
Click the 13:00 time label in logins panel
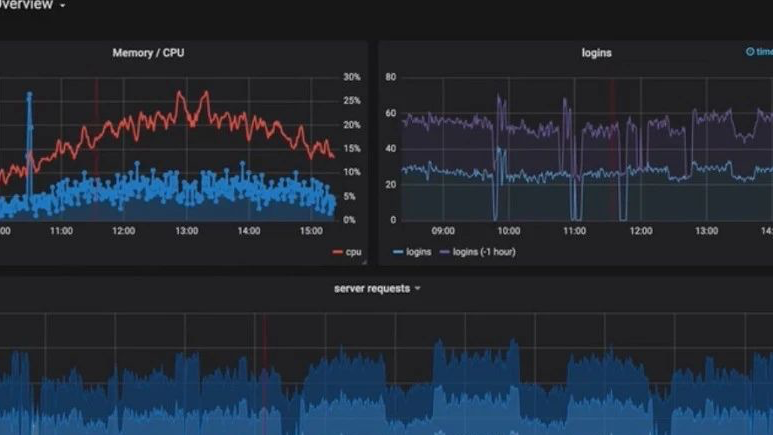[706, 231]
